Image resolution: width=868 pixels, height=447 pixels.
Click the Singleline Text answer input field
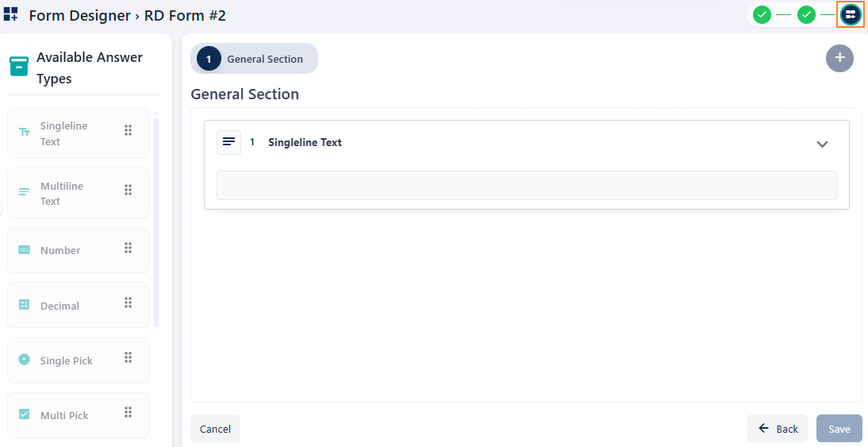tap(526, 185)
